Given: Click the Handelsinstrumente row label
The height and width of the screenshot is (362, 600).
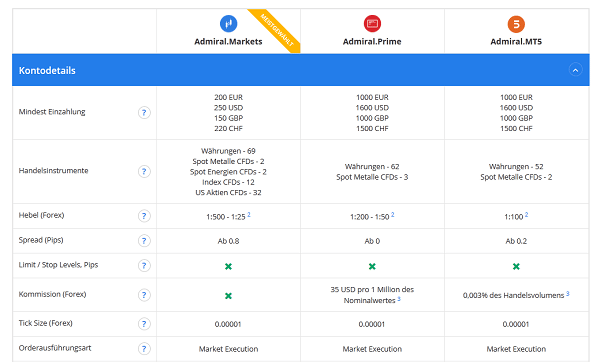Looking at the screenshot, I should (54, 170).
